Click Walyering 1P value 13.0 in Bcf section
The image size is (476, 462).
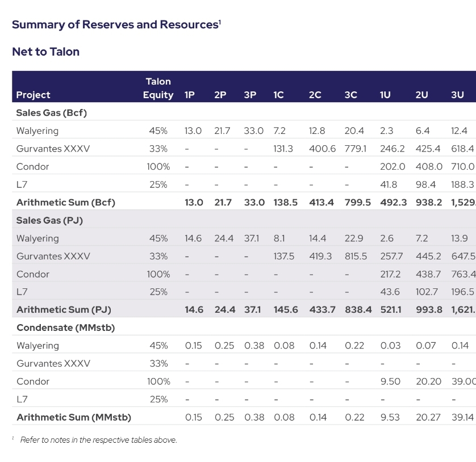pos(193,131)
